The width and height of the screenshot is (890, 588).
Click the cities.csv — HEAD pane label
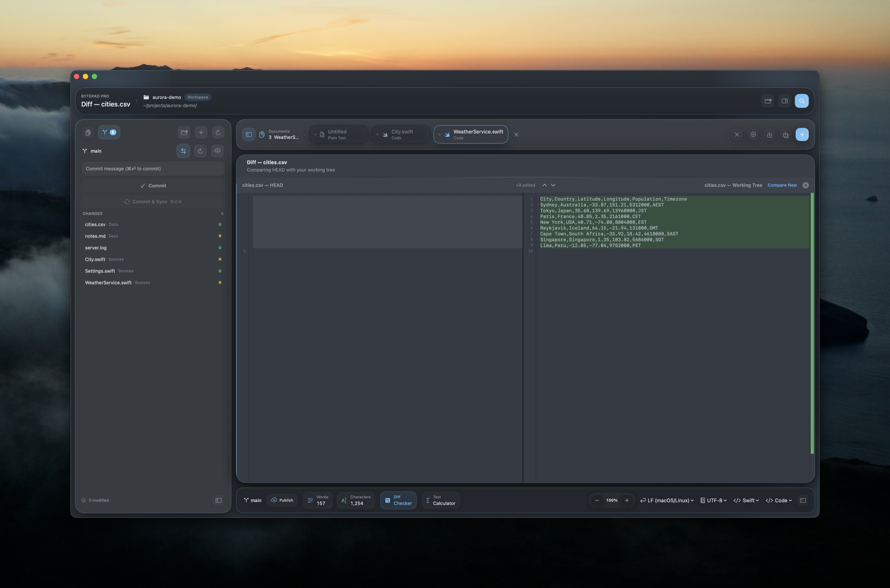pos(263,185)
